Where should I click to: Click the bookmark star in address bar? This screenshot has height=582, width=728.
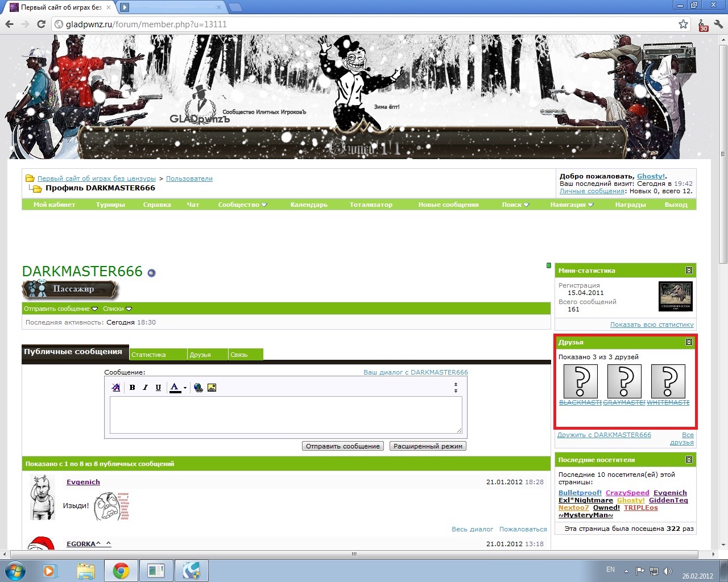pos(683,24)
